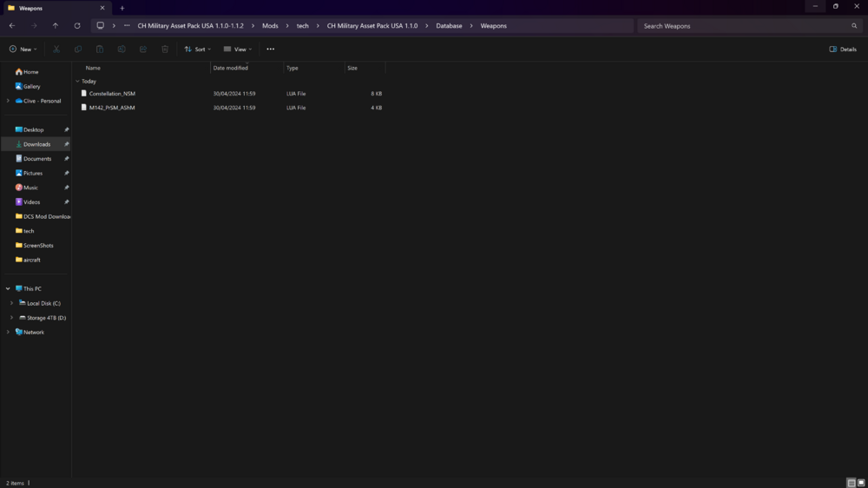868x488 pixels.
Task: Navigate to tech breadcrumb
Action: (x=302, y=25)
